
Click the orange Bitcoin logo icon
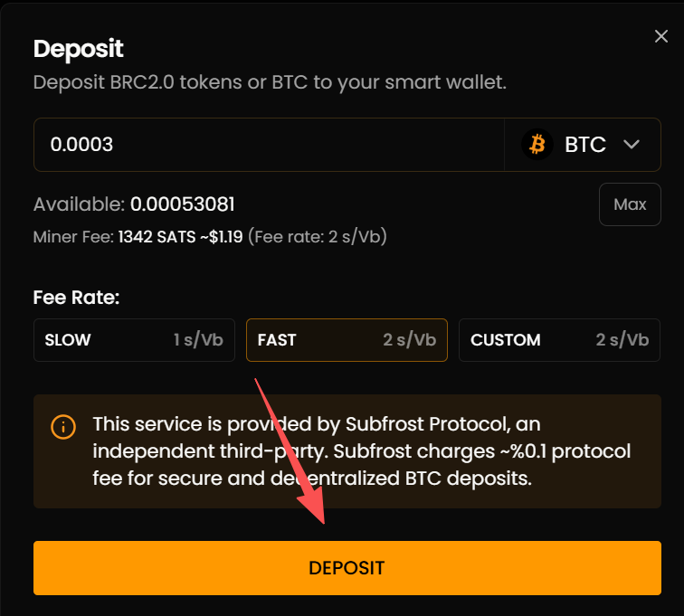click(537, 145)
